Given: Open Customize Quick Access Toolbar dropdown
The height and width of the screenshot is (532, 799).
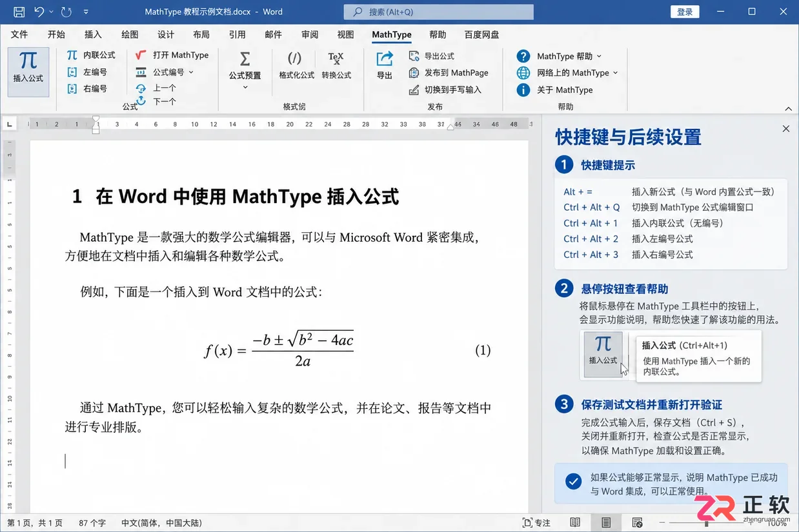Looking at the screenshot, I should click(86, 12).
